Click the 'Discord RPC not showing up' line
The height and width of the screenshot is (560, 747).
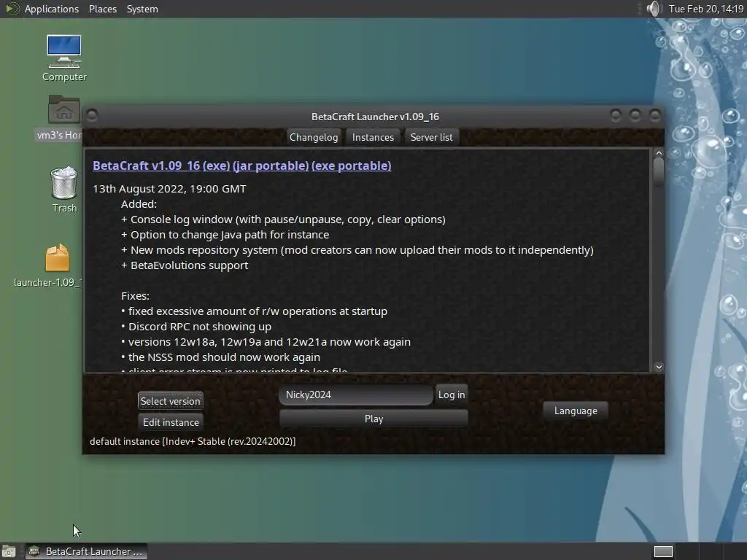click(196, 327)
